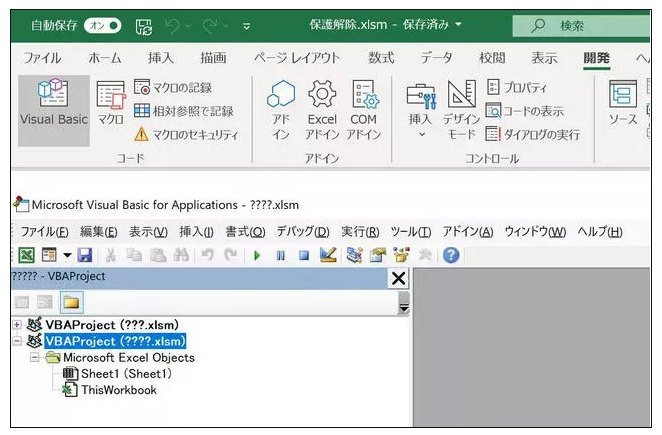
Task: Open the VBA ヘルプ(H) menu
Action: coord(600,232)
